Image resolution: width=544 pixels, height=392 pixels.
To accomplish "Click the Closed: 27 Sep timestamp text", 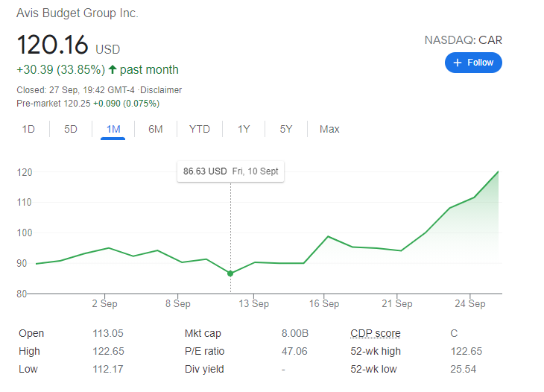I will [x=75, y=90].
